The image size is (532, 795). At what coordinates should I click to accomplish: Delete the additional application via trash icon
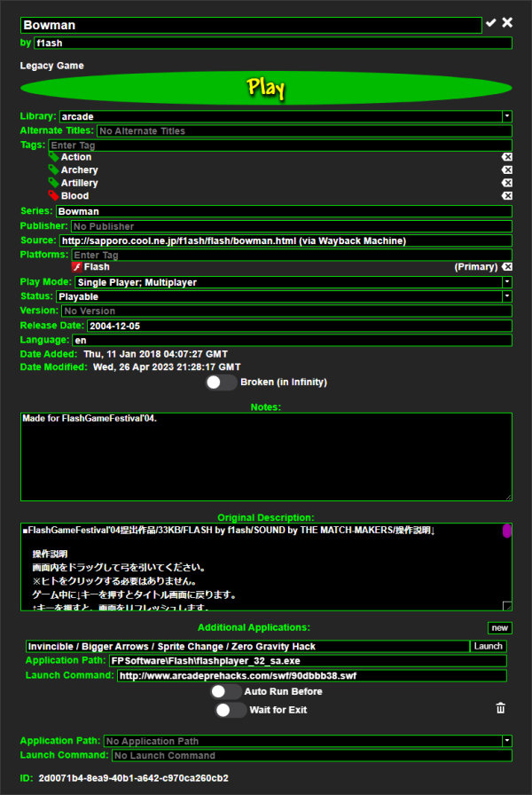click(501, 708)
